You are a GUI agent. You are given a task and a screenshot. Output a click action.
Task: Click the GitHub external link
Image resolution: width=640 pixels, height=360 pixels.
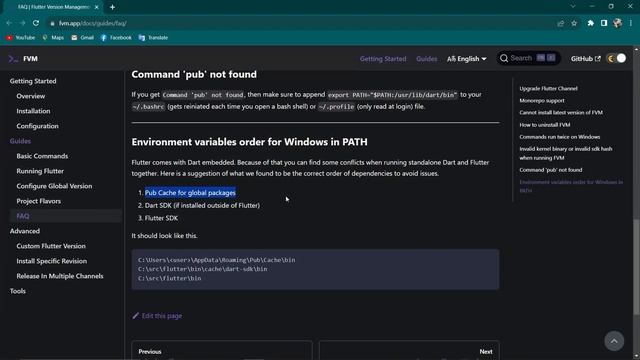point(585,59)
